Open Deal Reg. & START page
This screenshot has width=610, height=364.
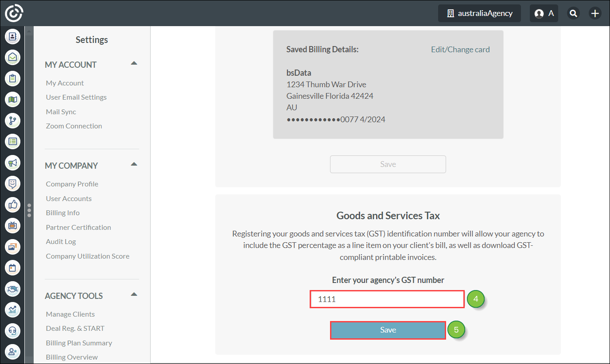pos(75,328)
